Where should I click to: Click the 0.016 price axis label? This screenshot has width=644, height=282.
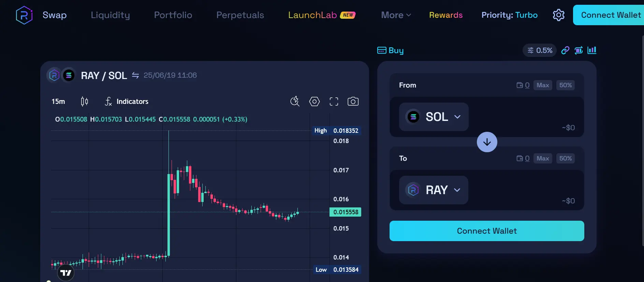coord(341,199)
